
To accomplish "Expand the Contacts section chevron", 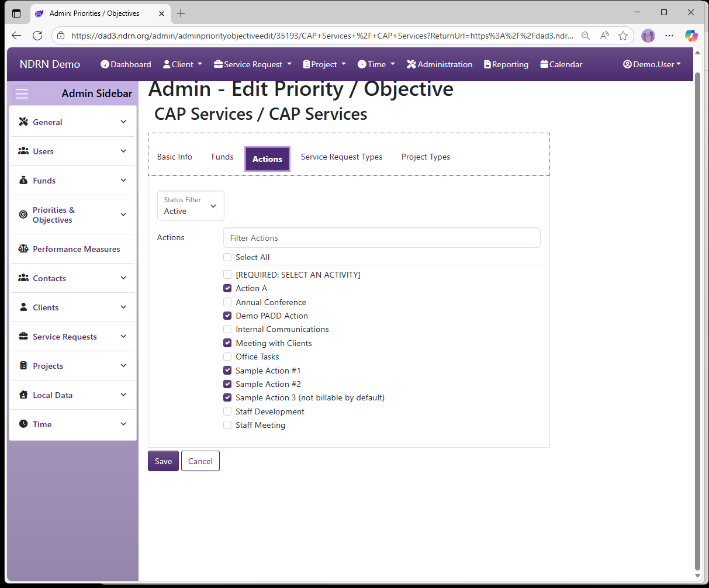I will coord(123,278).
